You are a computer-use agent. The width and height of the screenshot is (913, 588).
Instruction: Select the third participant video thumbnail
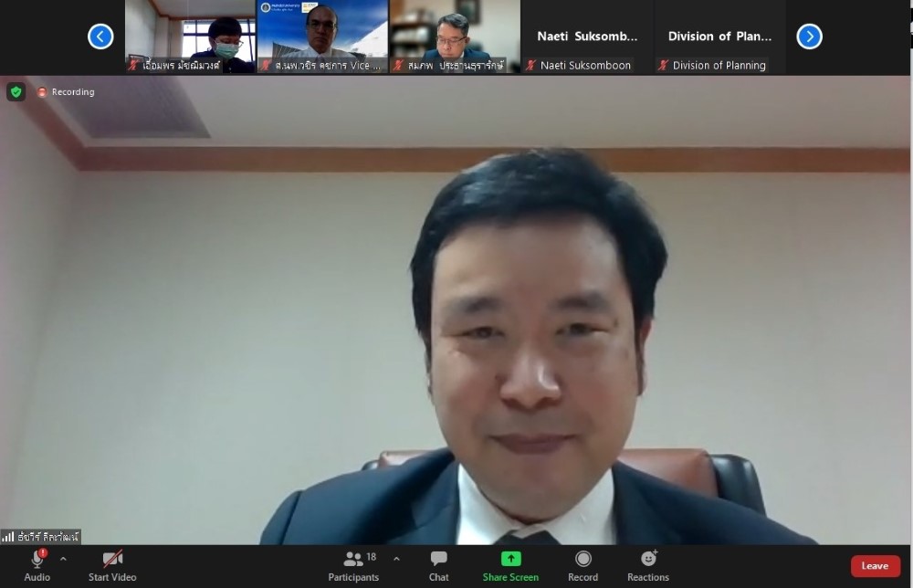click(x=454, y=37)
